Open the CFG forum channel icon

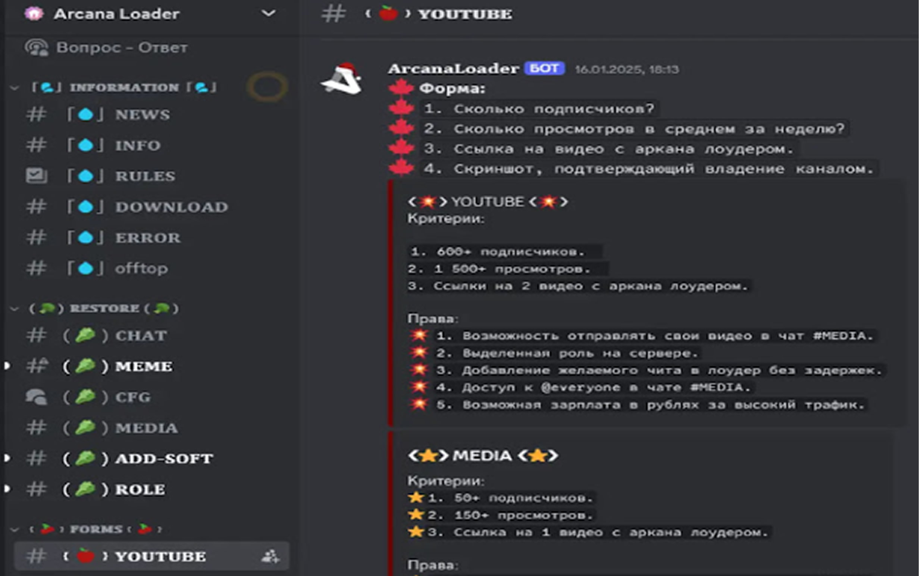(36, 397)
